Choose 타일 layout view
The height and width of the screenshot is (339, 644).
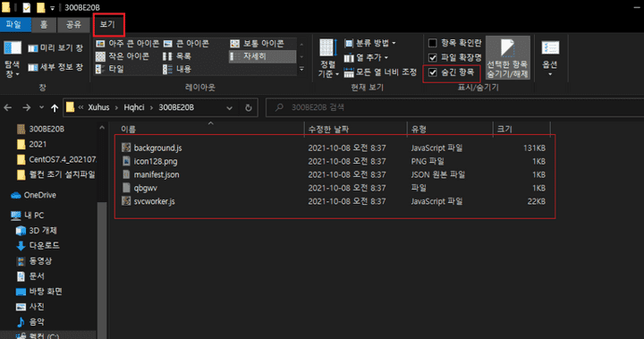[110, 69]
